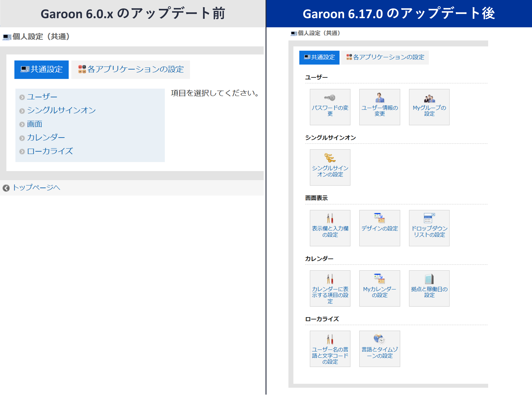
Task: Open シングルサインオンの設定 keys icon tile
Action: click(330, 168)
